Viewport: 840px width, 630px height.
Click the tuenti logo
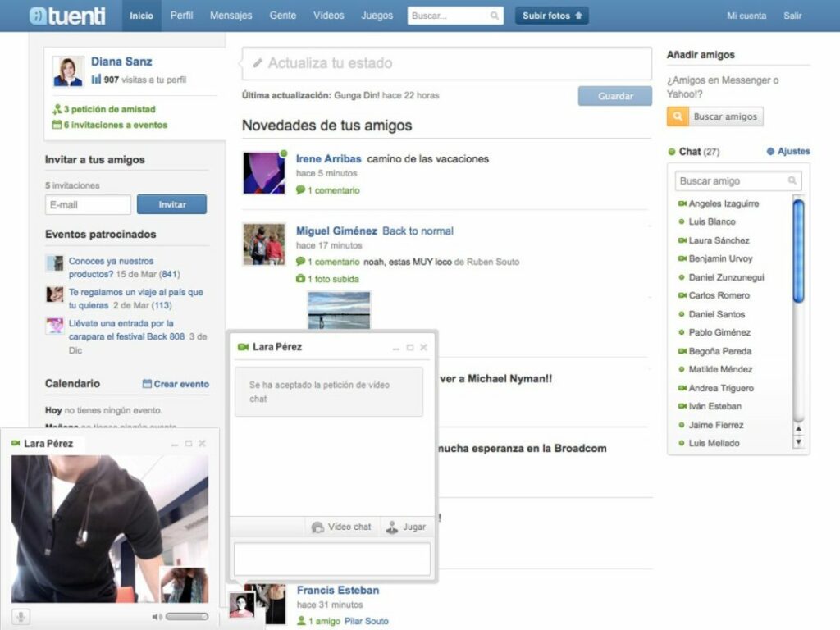[66, 16]
